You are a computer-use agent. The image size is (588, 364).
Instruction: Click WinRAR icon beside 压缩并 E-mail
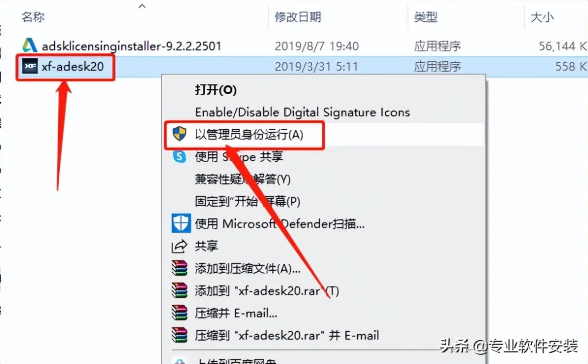pos(180,313)
